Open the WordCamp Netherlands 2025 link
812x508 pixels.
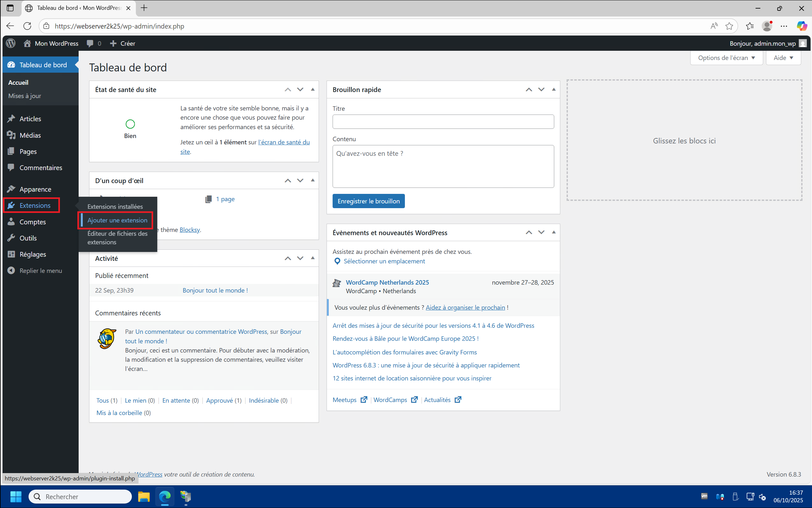[x=387, y=282]
